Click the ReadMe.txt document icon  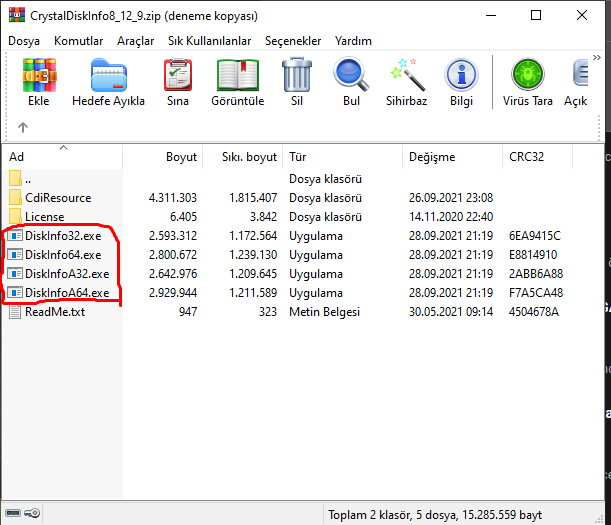[x=15, y=311]
